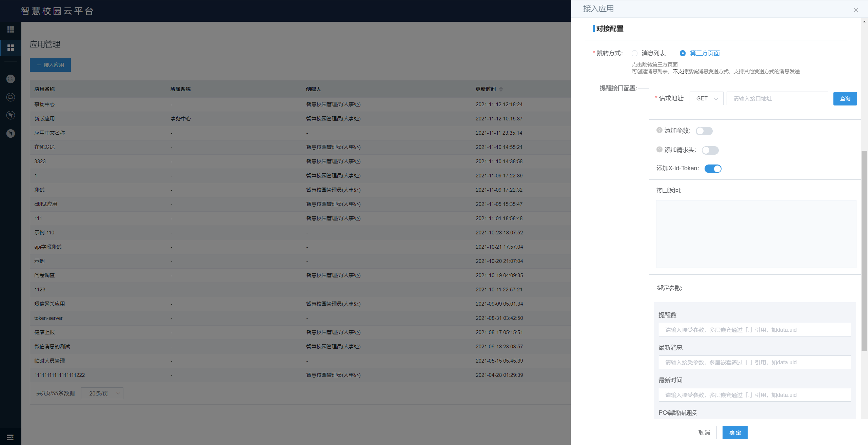Click the 创建人 column header
The image size is (868, 445).
pos(313,89)
